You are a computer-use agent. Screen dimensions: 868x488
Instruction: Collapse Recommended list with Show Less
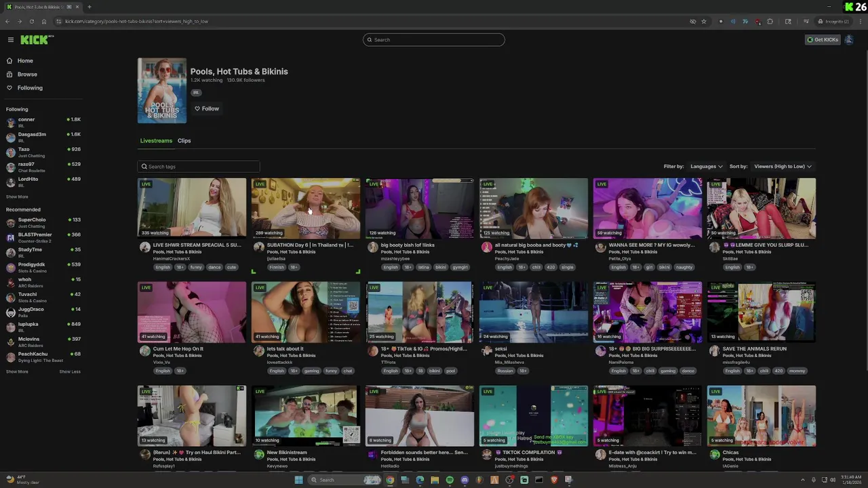(x=70, y=372)
